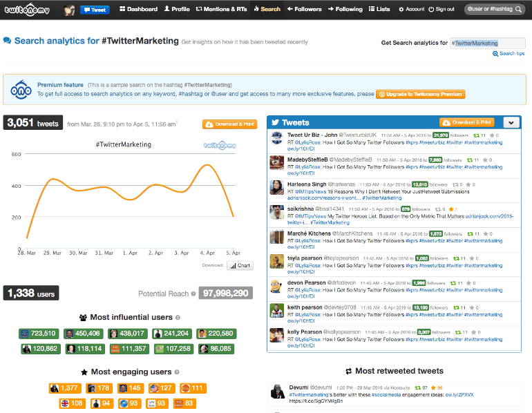Click retweet count icon on Devumi tweet
Screen dimensions: 532x413
418,387
